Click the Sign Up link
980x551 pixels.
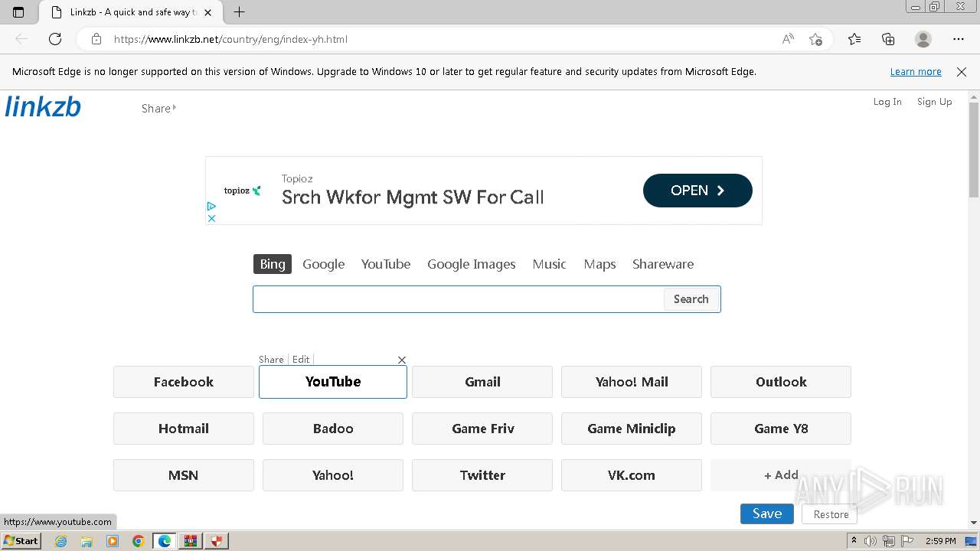coord(935,102)
